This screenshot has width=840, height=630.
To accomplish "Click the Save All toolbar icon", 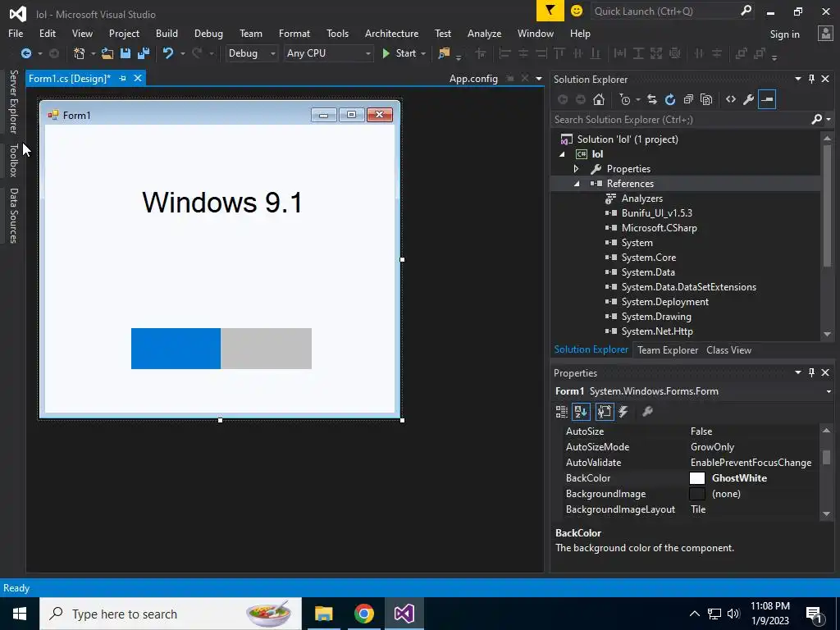I will pyautogui.click(x=144, y=53).
